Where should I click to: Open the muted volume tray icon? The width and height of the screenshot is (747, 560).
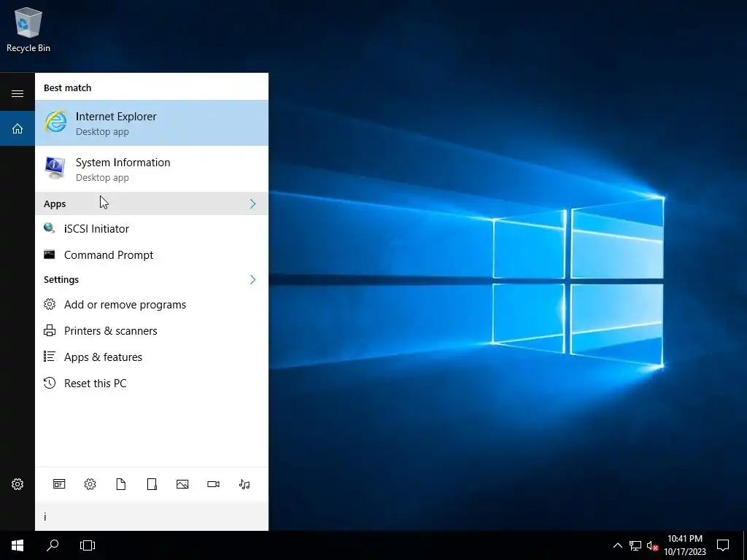(652, 545)
